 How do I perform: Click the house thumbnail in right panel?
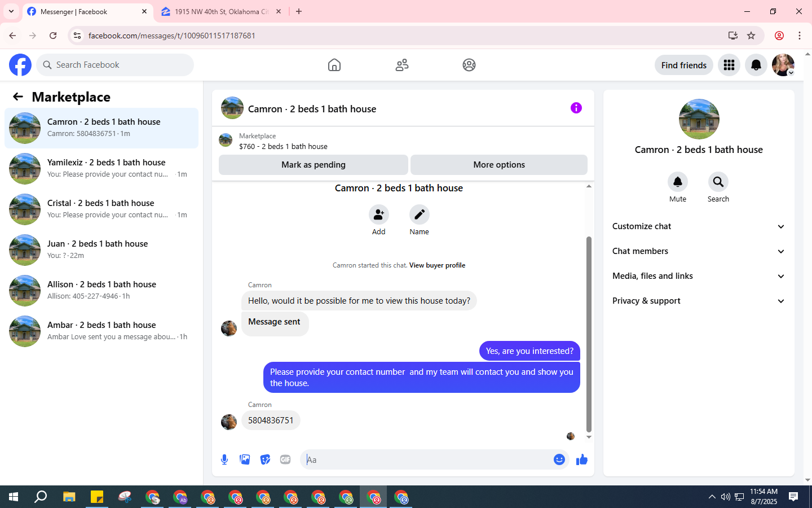(699, 119)
